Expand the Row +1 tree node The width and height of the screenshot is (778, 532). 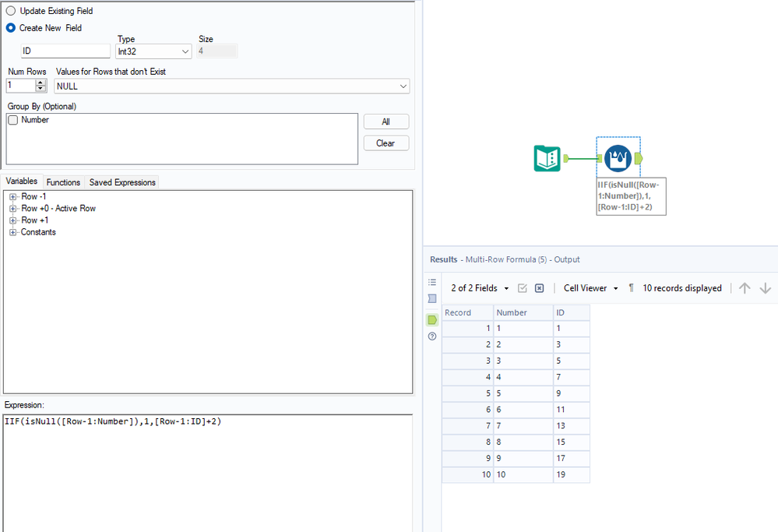13,221
